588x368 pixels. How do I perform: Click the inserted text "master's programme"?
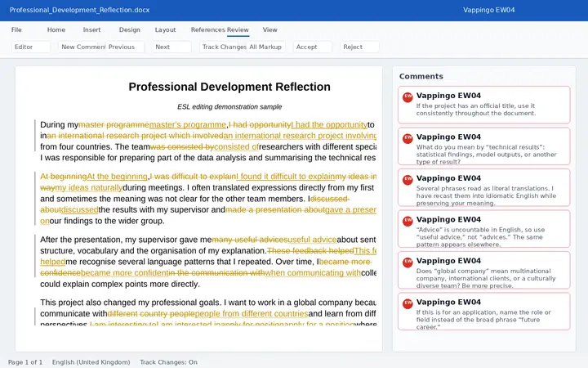[x=188, y=124]
